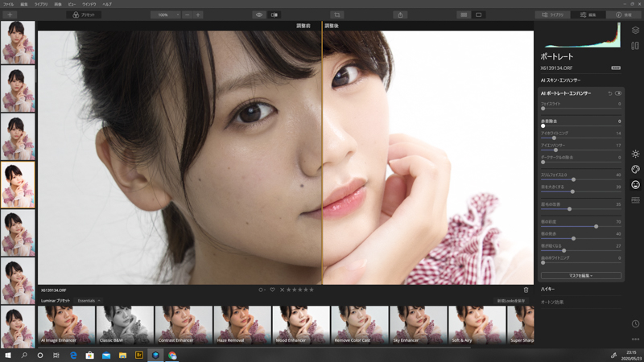Screen dimensions: 644x362
Task: Apply the Contrast Enhancer look
Action: click(184, 325)
